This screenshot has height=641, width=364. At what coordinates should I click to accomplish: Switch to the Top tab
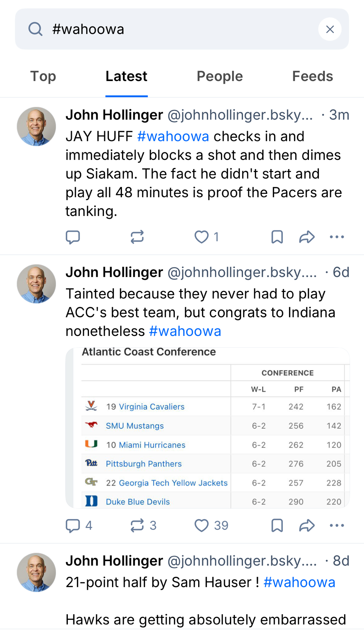click(43, 76)
